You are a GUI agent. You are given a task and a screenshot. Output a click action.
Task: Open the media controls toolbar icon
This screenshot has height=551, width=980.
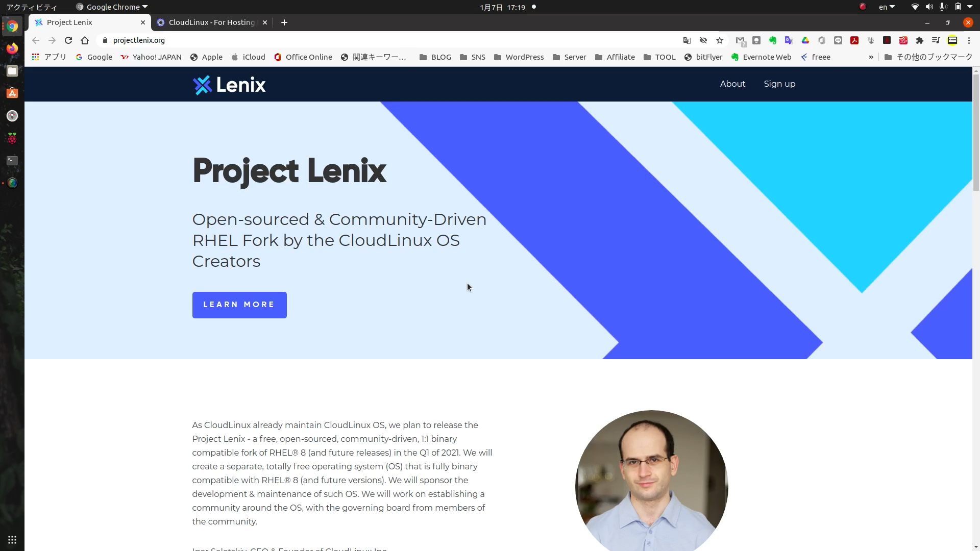pyautogui.click(x=936, y=40)
